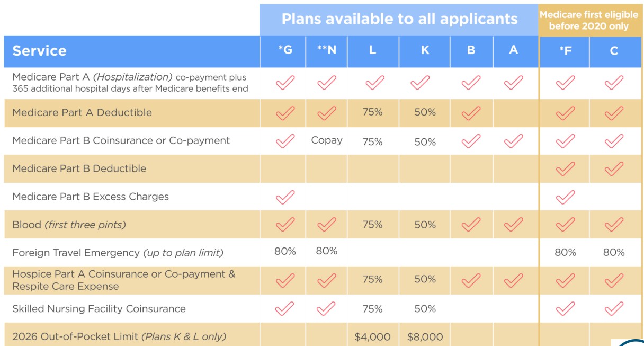Screen dimensions: 644x346
Task: Click Plan A checkmark for Blood first three pints
Action: tap(513, 225)
